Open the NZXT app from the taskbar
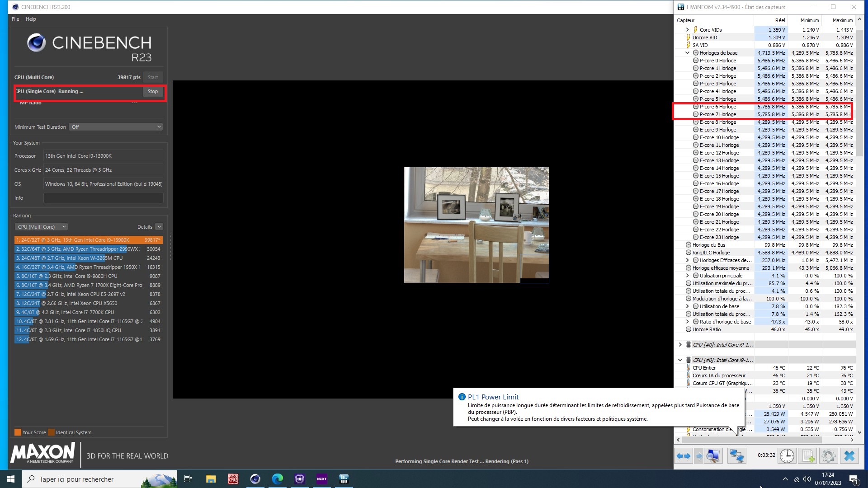 [321, 479]
